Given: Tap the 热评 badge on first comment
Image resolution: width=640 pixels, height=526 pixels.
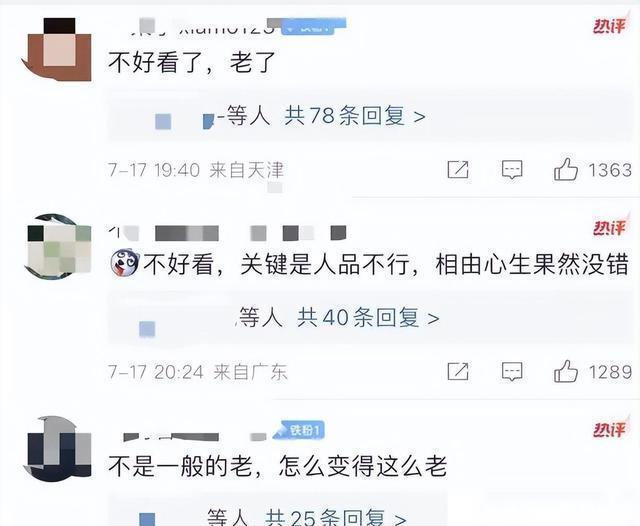Looking at the screenshot, I should click(610, 25).
